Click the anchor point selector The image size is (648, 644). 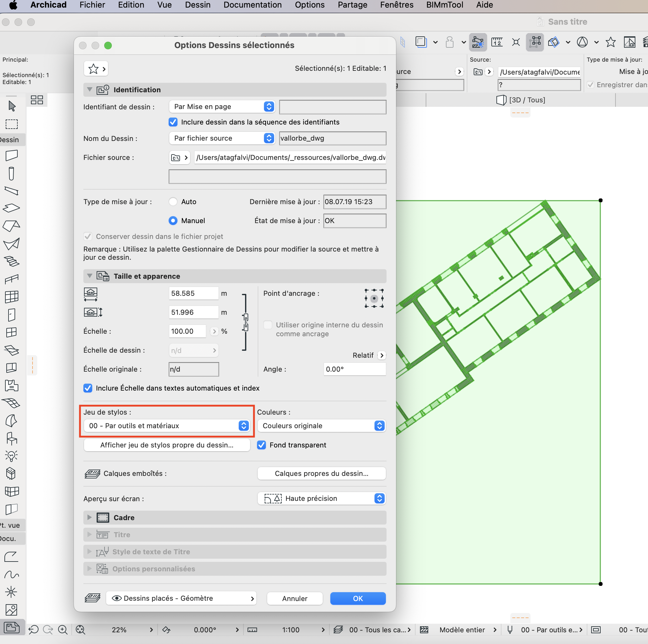374,298
